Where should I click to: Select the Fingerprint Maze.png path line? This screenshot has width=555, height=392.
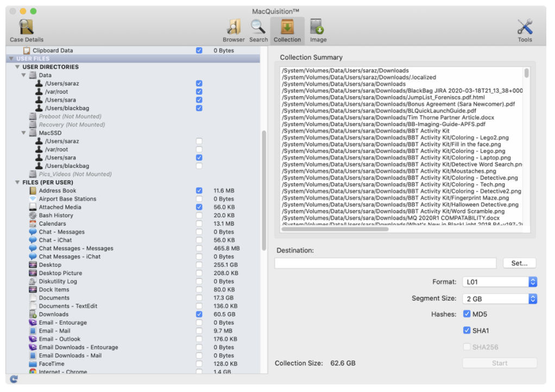coord(395,198)
